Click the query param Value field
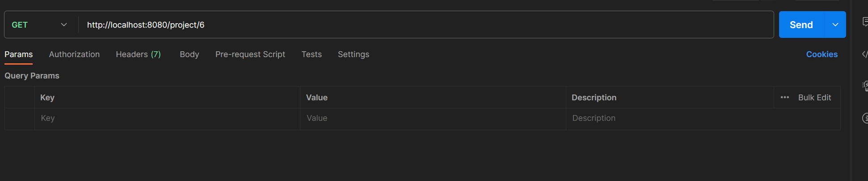 click(431, 118)
